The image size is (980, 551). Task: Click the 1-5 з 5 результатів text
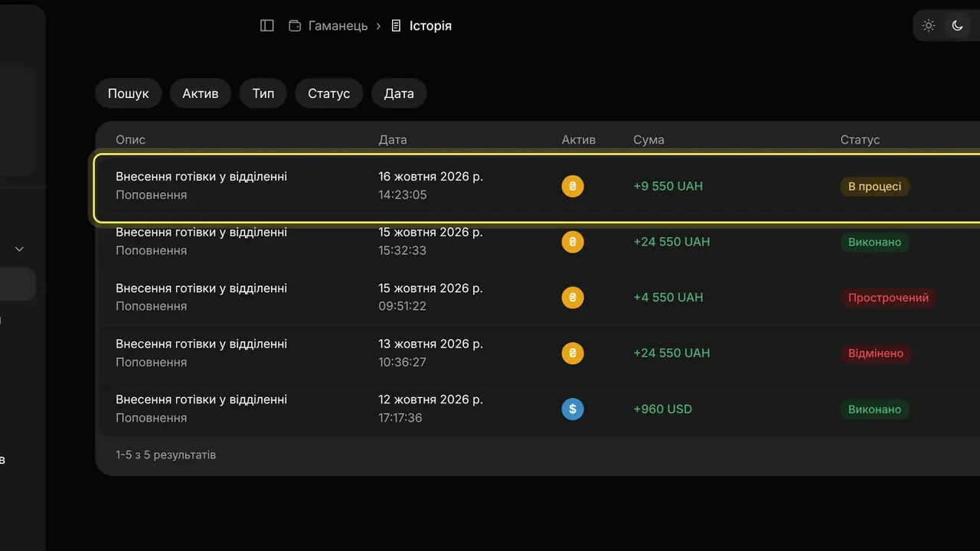166,455
